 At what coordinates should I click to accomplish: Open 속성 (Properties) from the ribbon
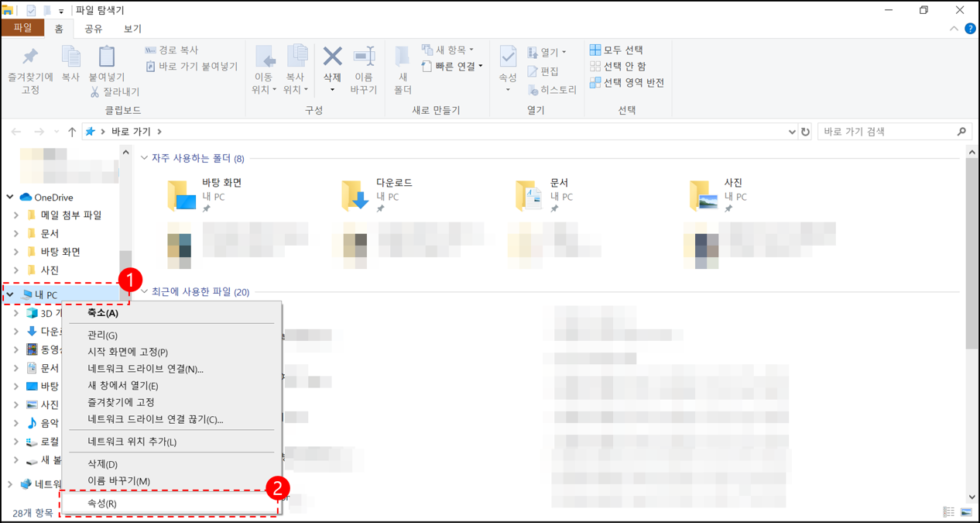(x=507, y=68)
